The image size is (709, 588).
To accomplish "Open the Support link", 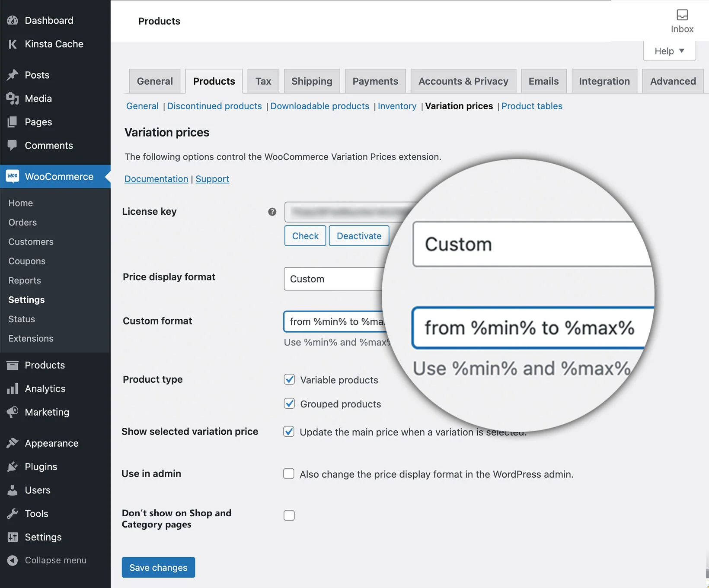I will point(212,179).
